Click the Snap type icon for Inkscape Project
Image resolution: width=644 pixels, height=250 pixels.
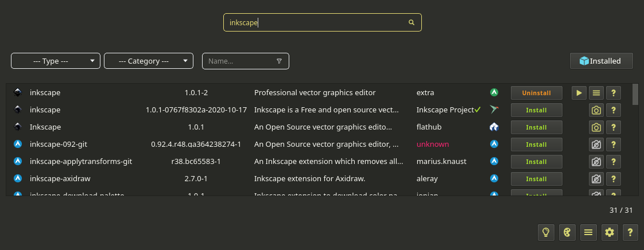coord(494,110)
